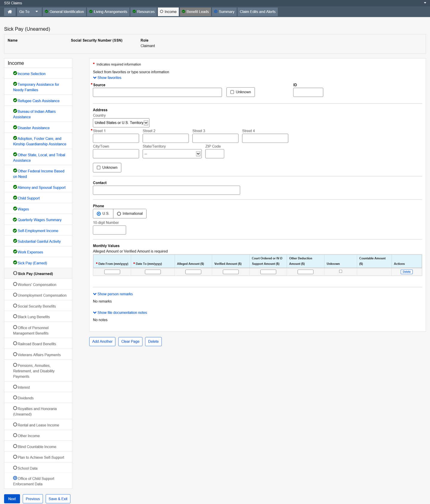Click the Add Another button

coord(102,341)
